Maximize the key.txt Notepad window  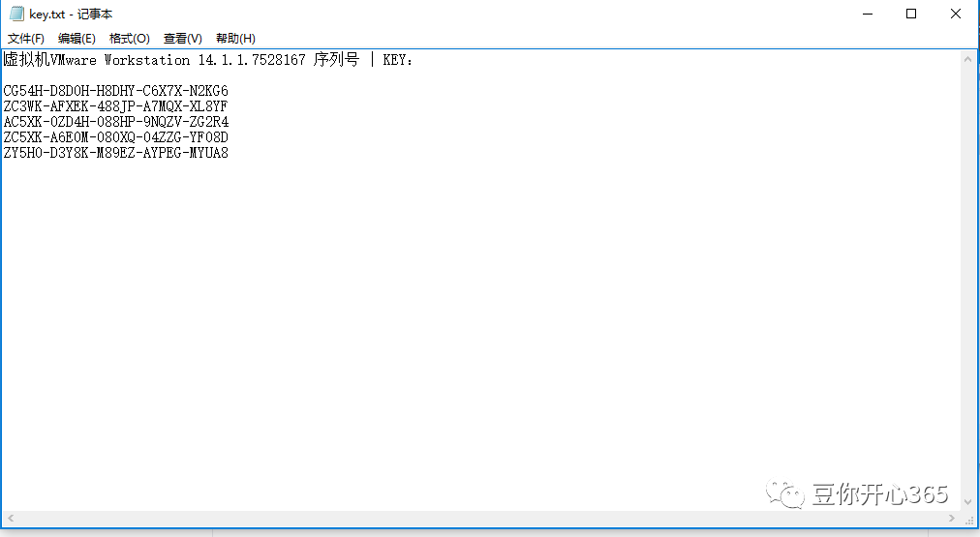click(x=911, y=14)
